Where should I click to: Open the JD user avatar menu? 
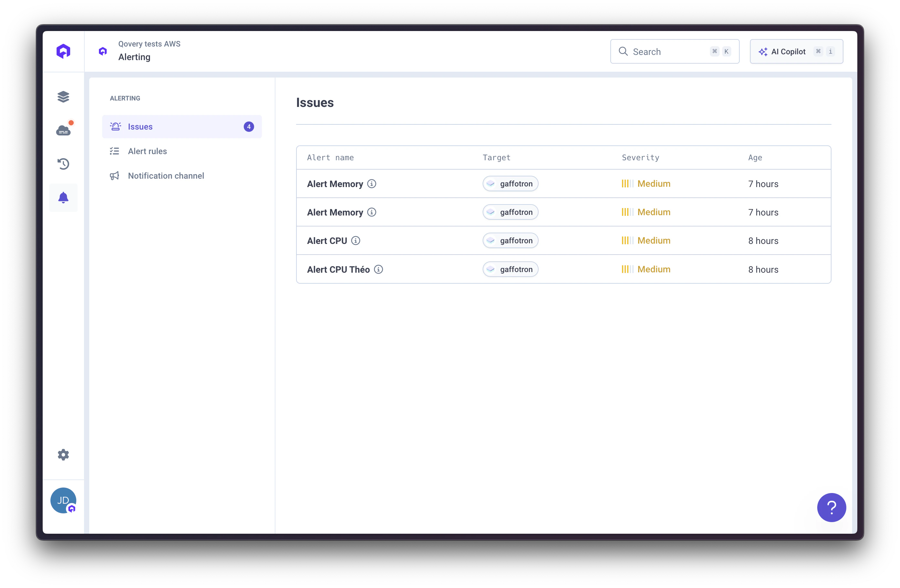(63, 500)
